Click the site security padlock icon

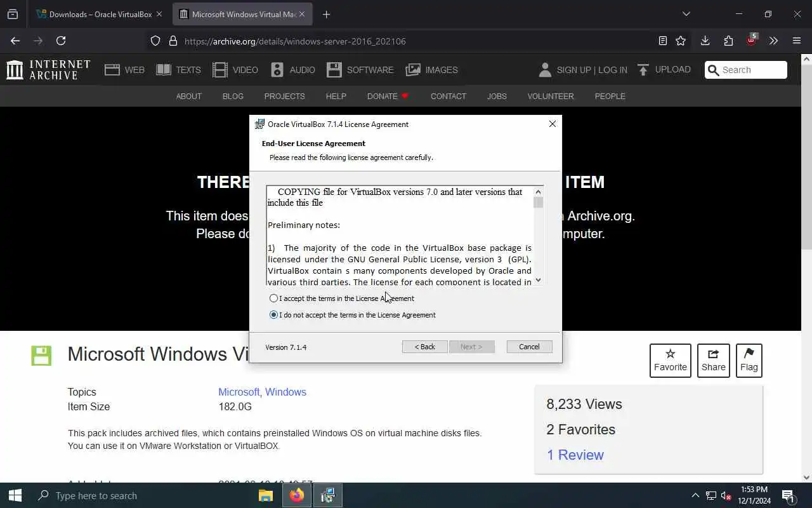[x=173, y=41]
